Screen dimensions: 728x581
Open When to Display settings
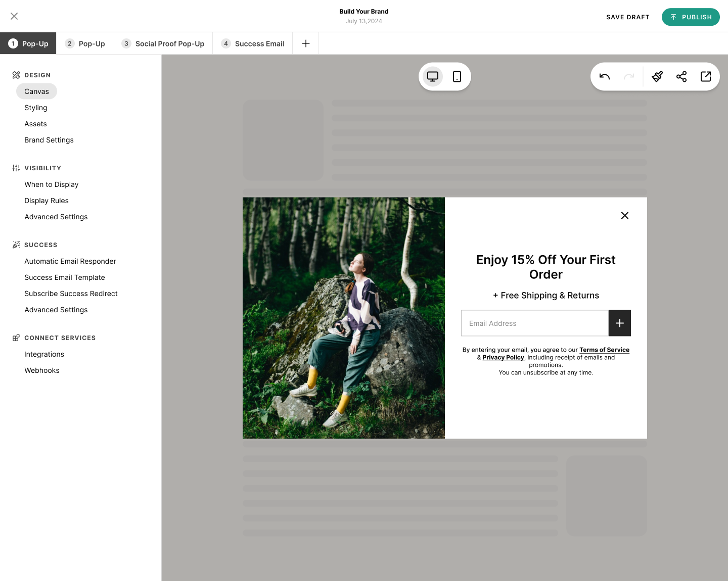52,184
